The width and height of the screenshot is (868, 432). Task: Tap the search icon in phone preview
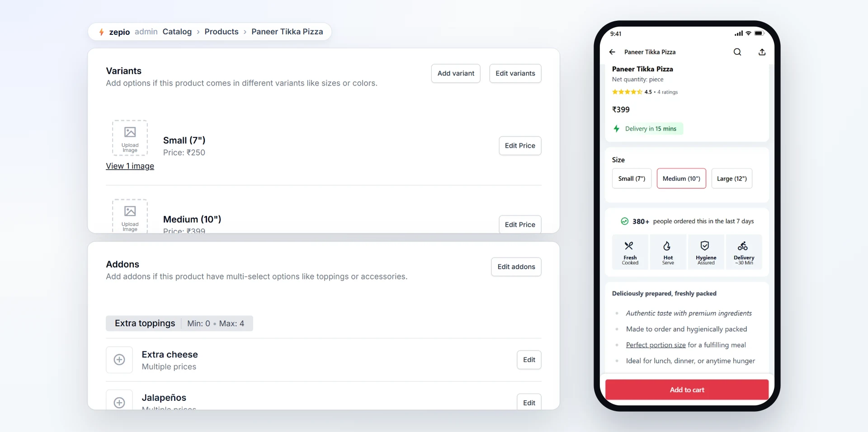coord(737,52)
